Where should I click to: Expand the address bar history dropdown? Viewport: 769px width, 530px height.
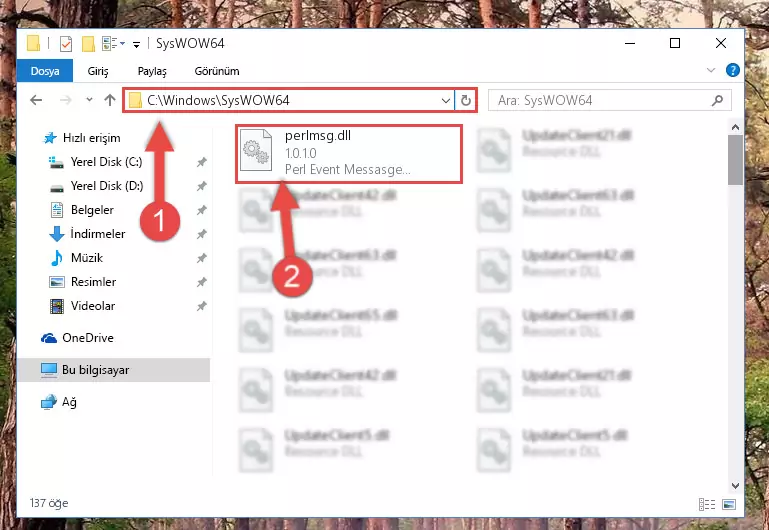(x=445, y=101)
